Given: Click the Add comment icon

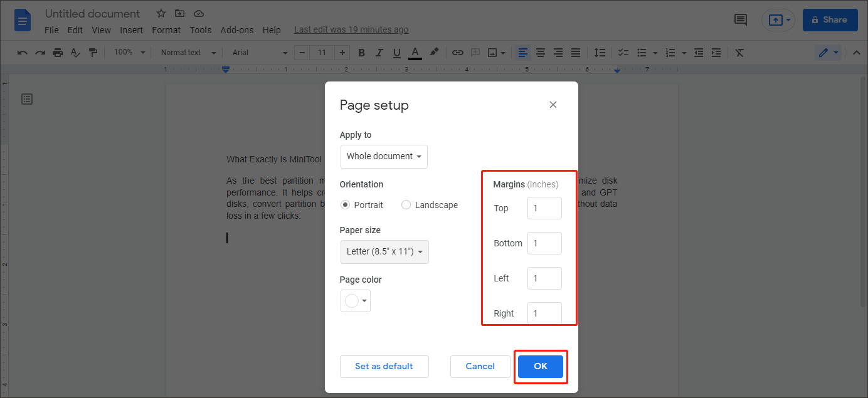Looking at the screenshot, I should pos(475,52).
